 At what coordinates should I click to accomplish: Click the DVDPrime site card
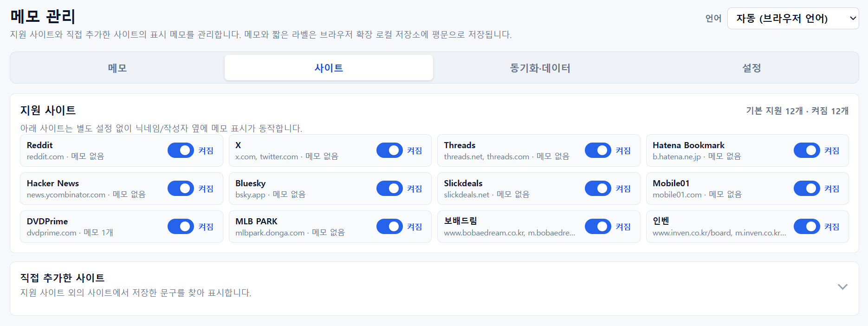coord(121,227)
